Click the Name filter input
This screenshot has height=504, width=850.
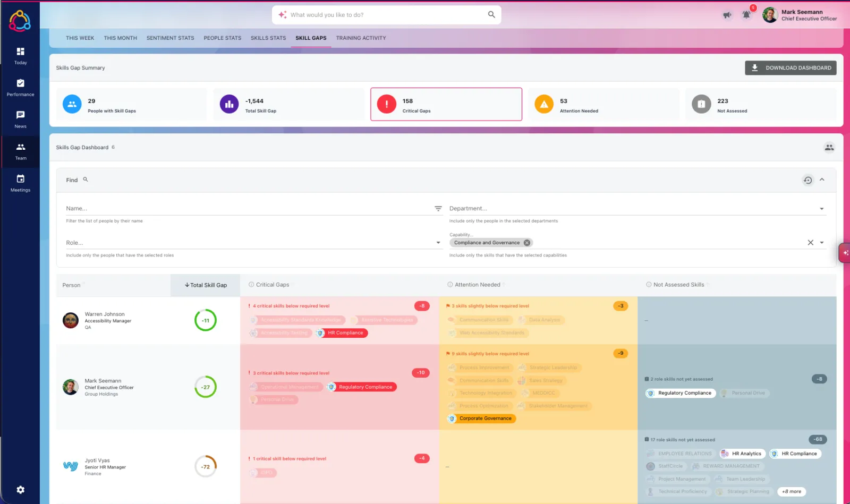click(x=249, y=209)
